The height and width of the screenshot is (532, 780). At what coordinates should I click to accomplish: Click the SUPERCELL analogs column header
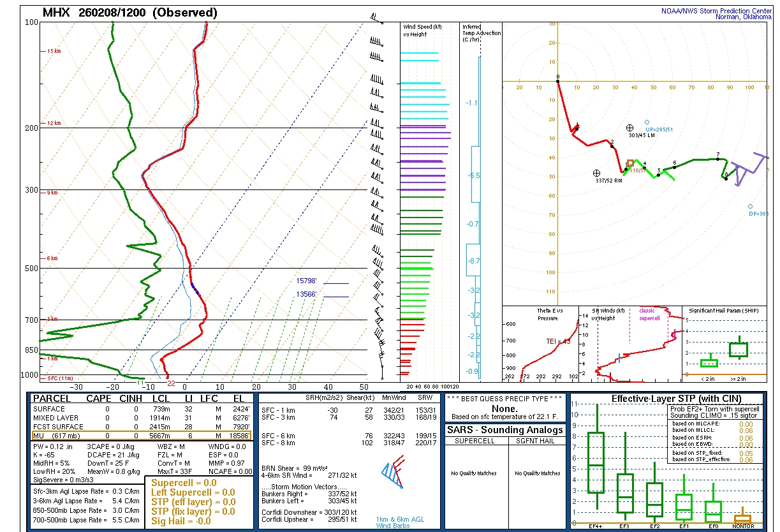tap(476, 441)
